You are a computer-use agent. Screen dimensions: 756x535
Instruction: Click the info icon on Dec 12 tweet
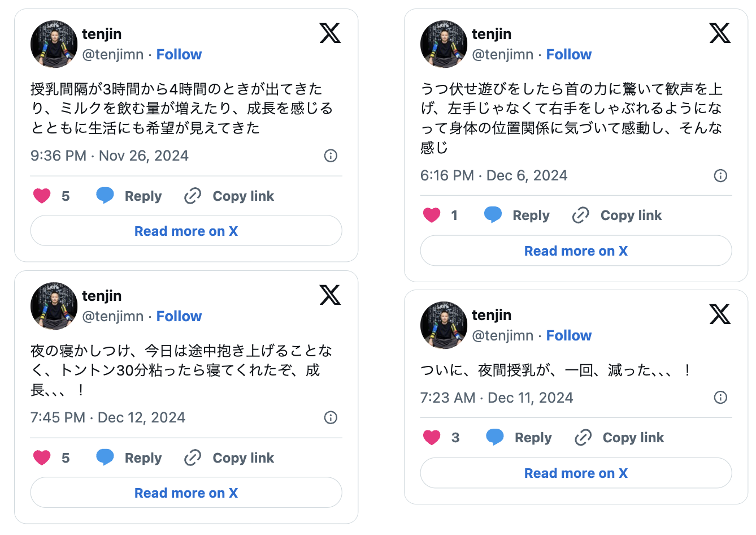coord(331,417)
